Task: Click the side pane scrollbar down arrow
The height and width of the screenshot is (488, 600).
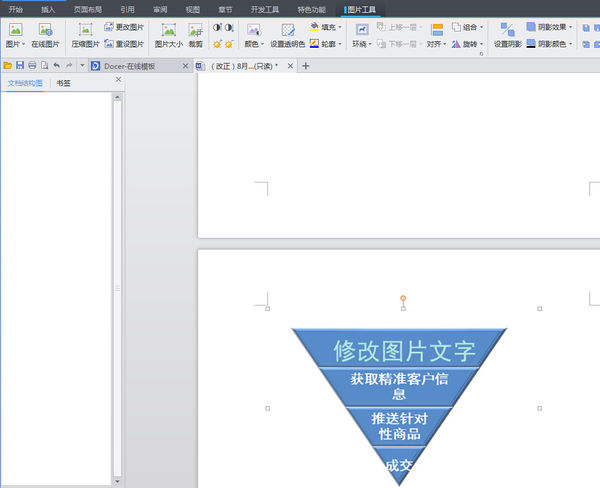Action: pos(117,481)
